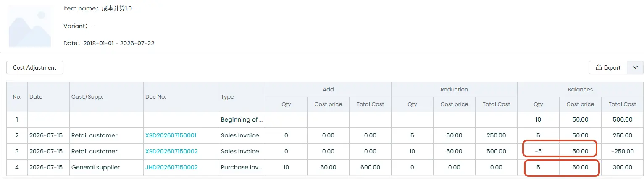Click Retail customer in row 2
The height and width of the screenshot is (179, 644).
coord(94,135)
